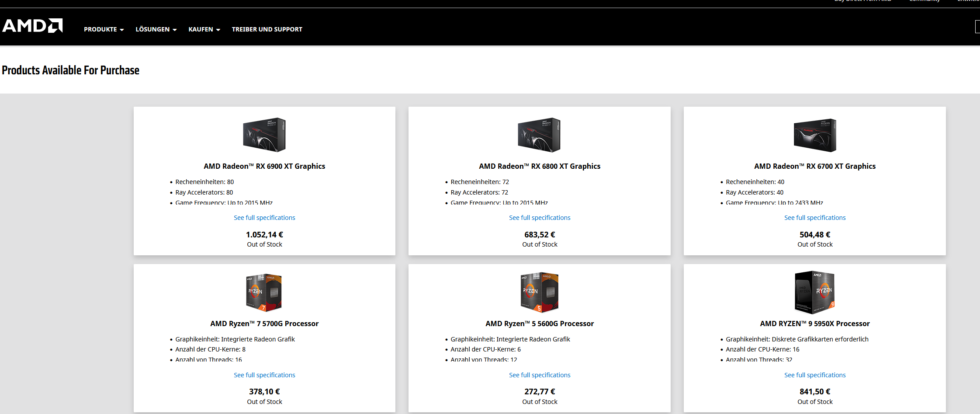This screenshot has height=414, width=980.
Task: Click Ryzen 5 'Integrierte Radeon Grafik' line
Action: [x=510, y=339]
